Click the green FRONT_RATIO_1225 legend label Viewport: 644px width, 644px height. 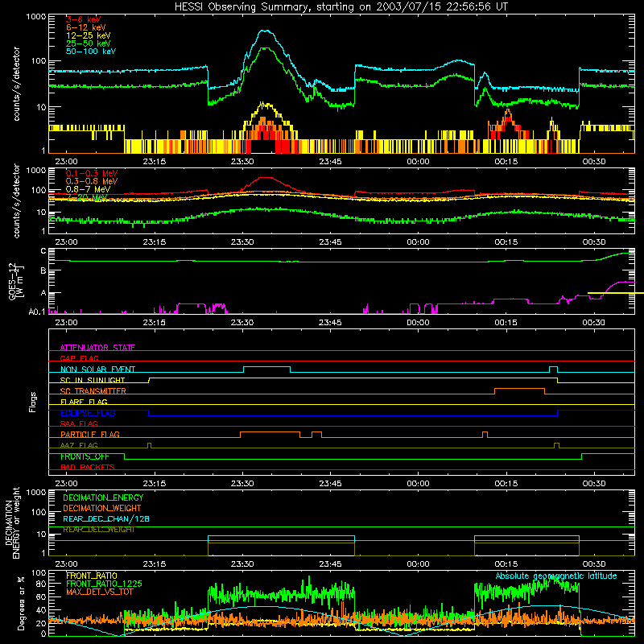pyautogui.click(x=104, y=584)
